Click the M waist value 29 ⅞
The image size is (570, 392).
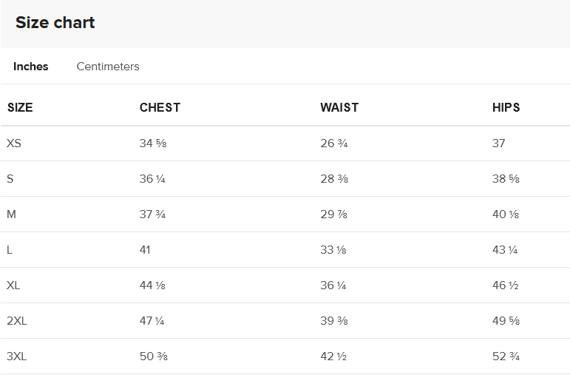[x=333, y=214]
